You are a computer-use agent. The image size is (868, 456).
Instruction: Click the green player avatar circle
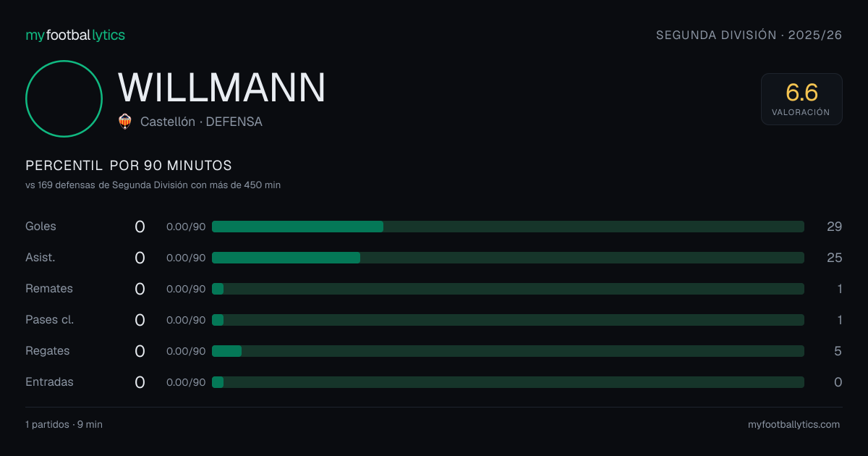click(64, 98)
